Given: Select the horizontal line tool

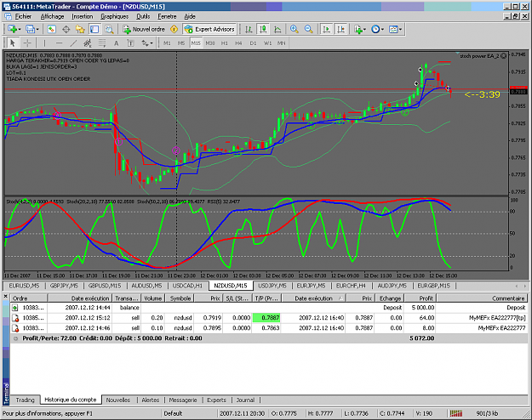Looking at the screenshot, I should [59, 43].
